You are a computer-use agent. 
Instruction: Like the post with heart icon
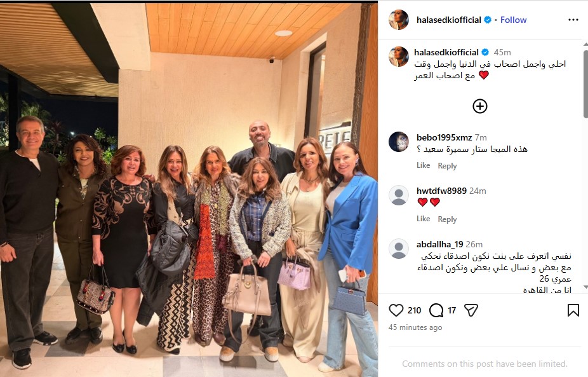(396, 310)
